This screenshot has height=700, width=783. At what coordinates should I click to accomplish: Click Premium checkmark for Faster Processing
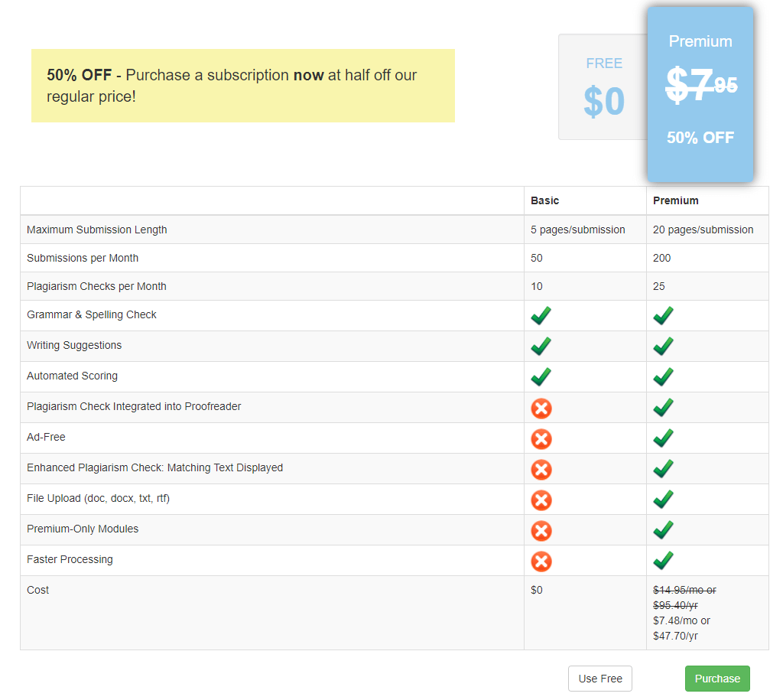tap(663, 560)
